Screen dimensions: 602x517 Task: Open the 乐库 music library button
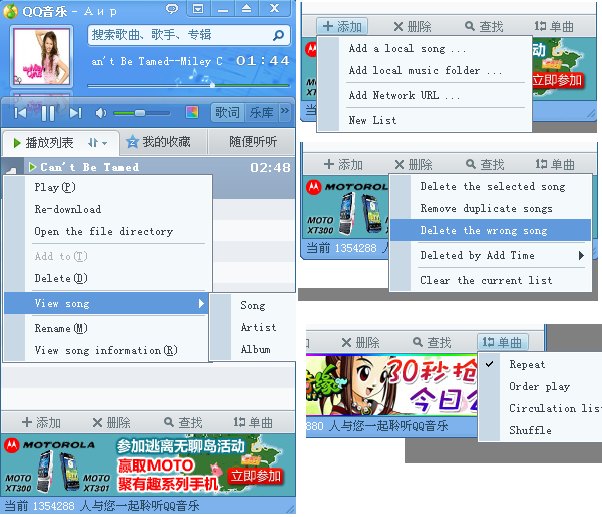pos(261,112)
